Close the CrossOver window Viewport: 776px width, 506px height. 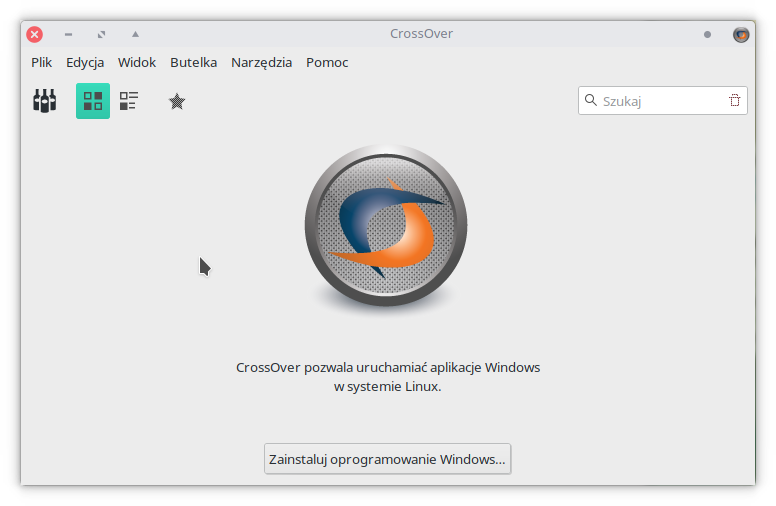click(x=35, y=34)
